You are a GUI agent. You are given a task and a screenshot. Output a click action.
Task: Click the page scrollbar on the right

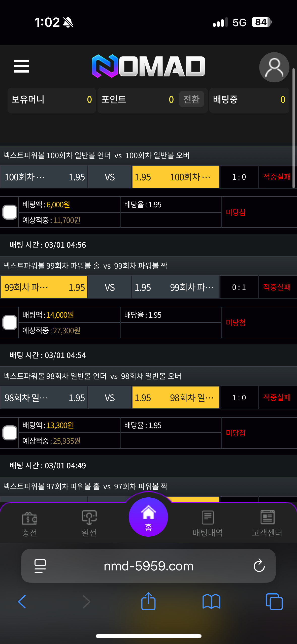pos(293,128)
